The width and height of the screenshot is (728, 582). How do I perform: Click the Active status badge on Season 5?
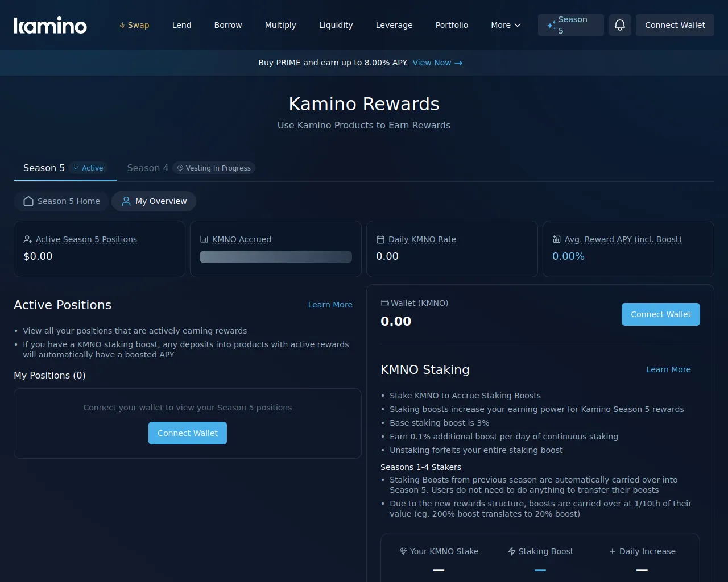(x=88, y=168)
